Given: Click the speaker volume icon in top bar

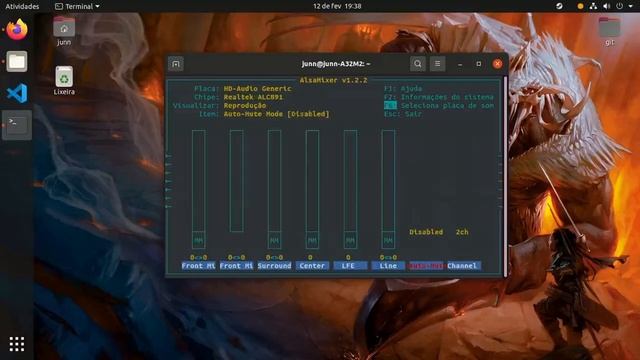Looking at the screenshot, I should click(607, 6).
